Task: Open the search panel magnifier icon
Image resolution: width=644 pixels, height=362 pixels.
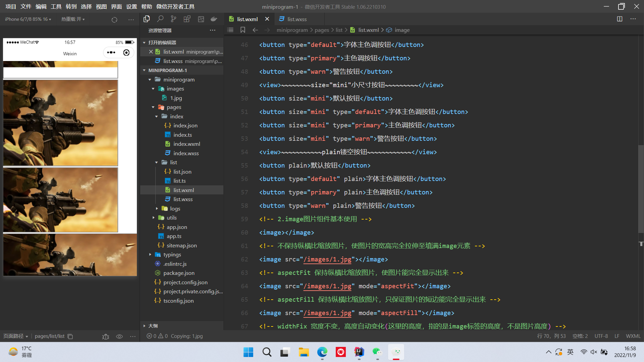Action: click(160, 19)
